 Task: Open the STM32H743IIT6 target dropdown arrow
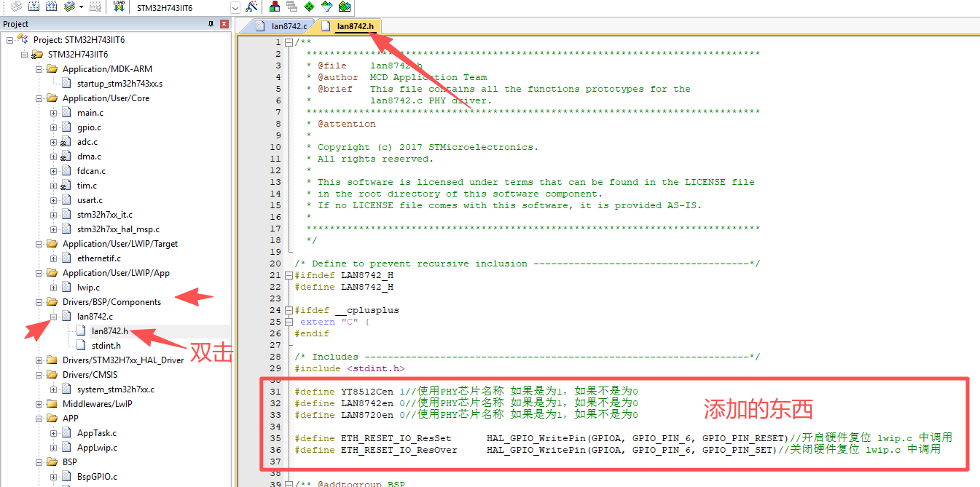tap(235, 7)
